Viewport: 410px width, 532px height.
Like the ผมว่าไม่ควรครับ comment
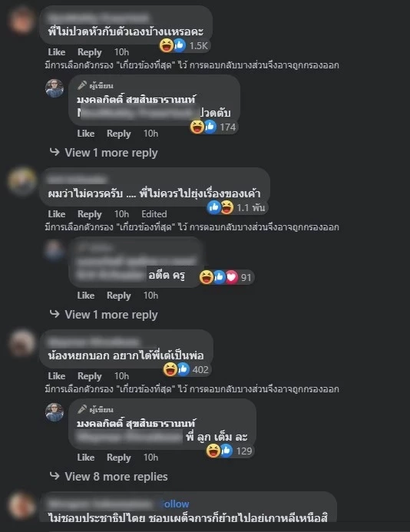point(56,214)
